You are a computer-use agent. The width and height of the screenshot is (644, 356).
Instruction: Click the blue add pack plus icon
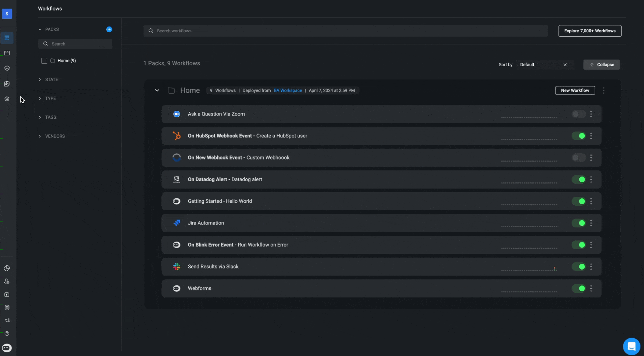point(109,29)
